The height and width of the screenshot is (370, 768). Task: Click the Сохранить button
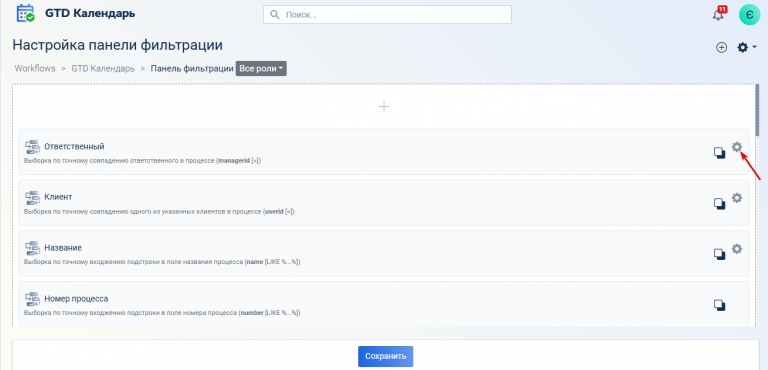coord(385,356)
